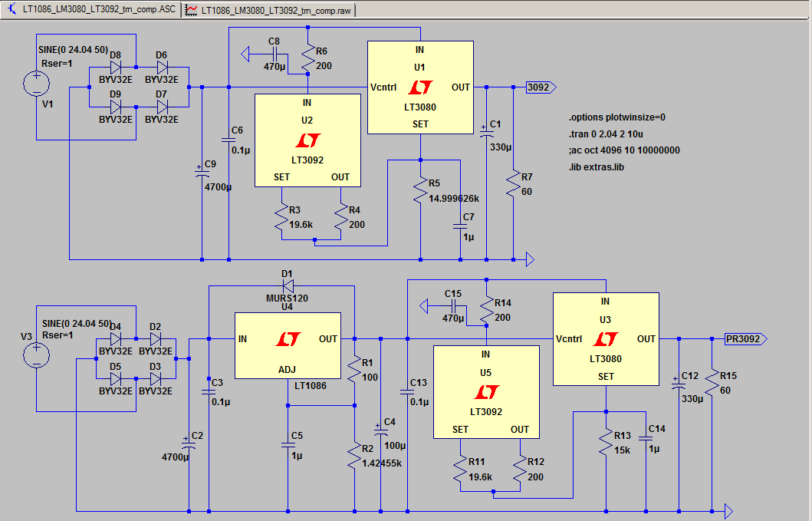The width and height of the screenshot is (812, 521).
Task: Click resistor R1 100 symbol
Action: [354, 369]
